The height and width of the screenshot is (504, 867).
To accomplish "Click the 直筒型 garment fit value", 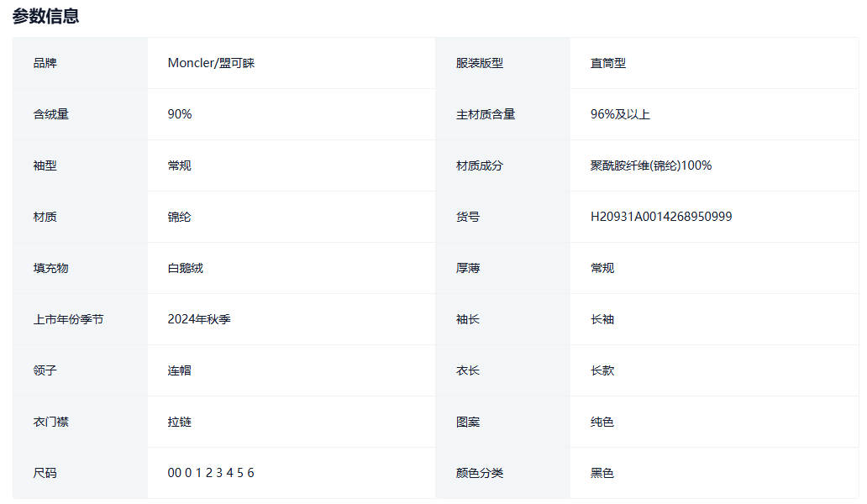I will [608, 63].
